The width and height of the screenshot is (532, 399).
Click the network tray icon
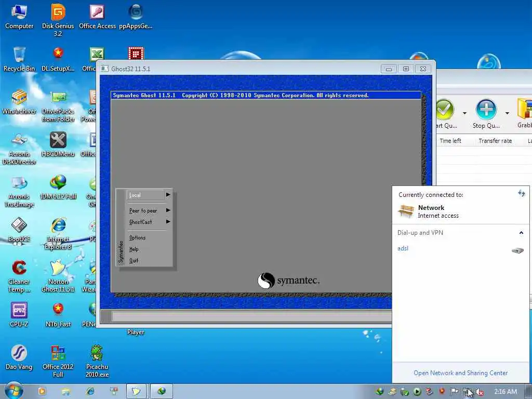[467, 392]
